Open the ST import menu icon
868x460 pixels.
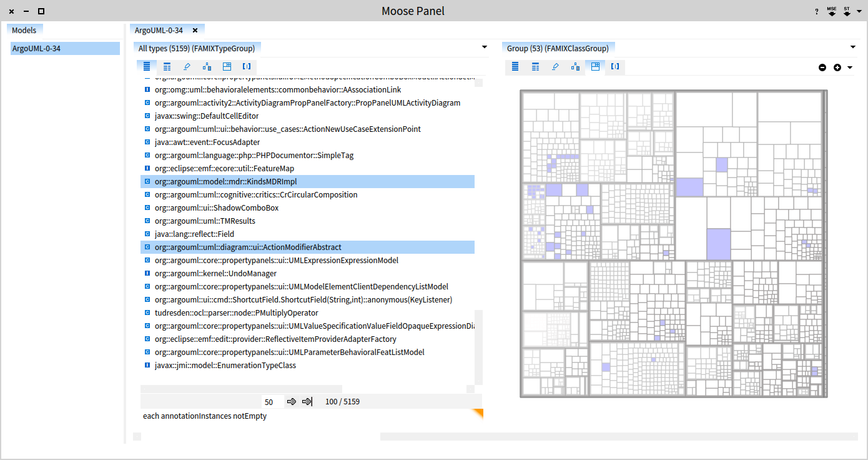[847, 11]
